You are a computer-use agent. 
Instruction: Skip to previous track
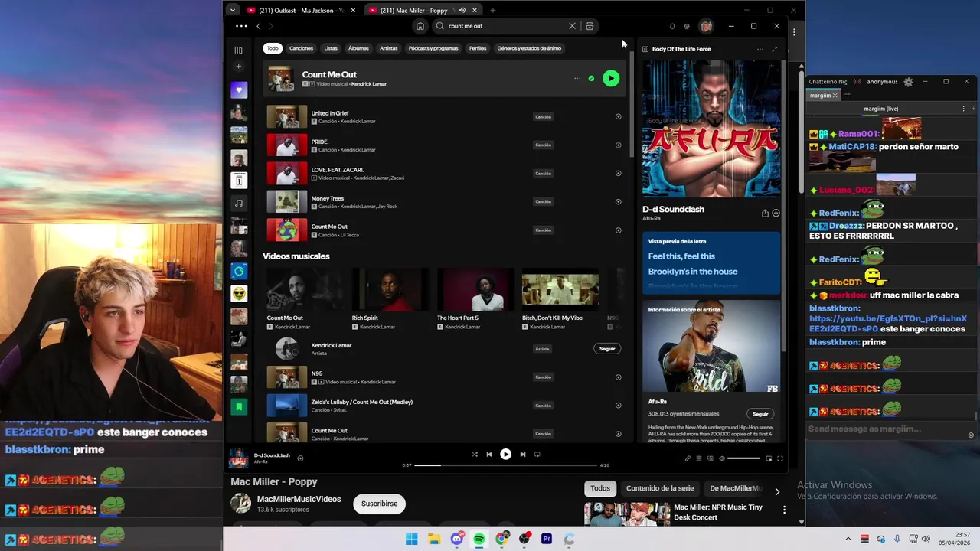[489, 455]
